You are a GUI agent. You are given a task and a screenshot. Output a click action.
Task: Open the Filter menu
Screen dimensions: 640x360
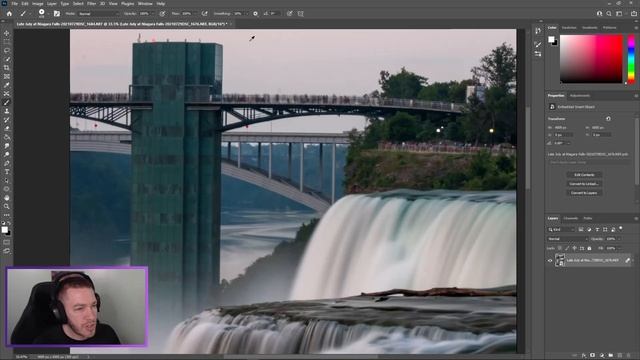pyautogui.click(x=91, y=4)
